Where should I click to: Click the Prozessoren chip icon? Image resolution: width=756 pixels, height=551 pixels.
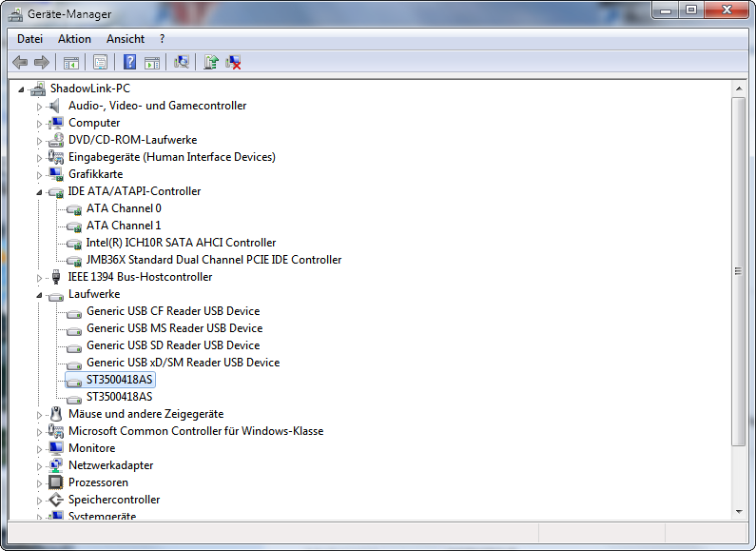click(x=56, y=482)
